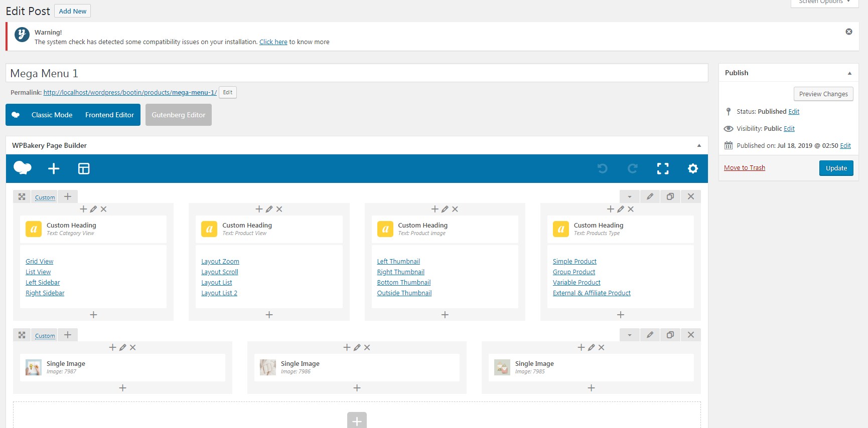This screenshot has width=868, height=428.
Task: Click the Mega Menu 1 title field
Action: click(x=357, y=73)
